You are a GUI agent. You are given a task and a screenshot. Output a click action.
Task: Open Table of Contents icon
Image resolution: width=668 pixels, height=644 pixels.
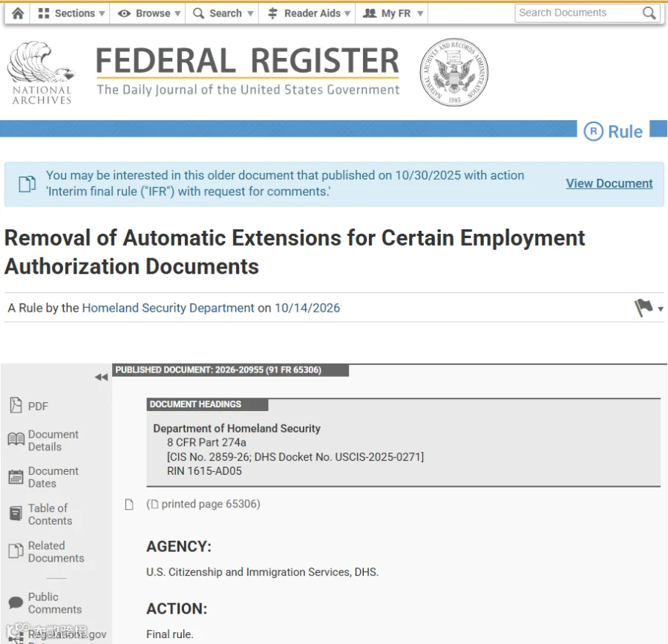tap(16, 513)
